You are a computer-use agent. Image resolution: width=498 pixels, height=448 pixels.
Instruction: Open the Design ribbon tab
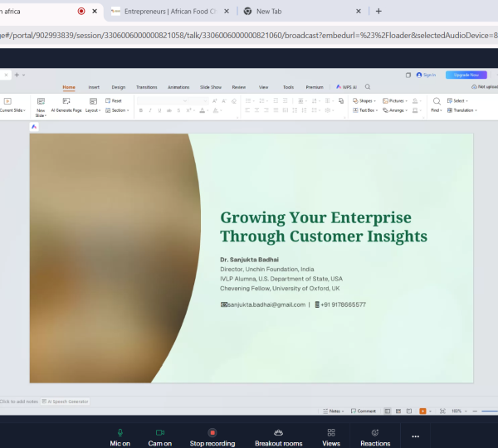point(119,87)
